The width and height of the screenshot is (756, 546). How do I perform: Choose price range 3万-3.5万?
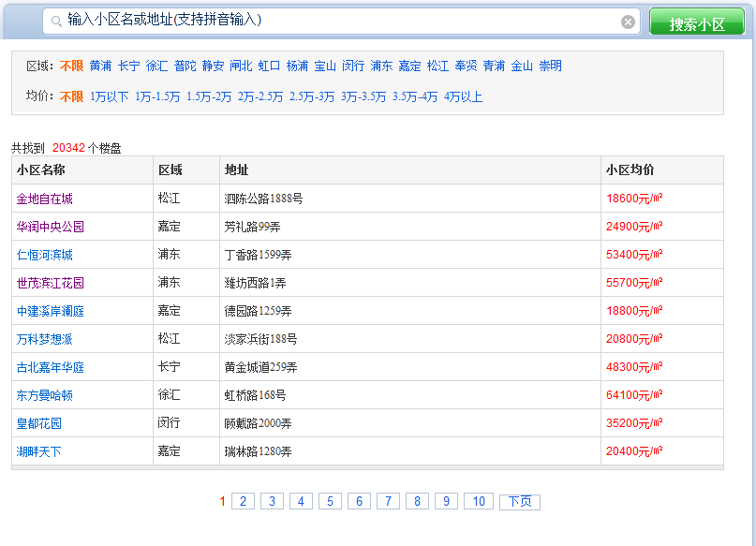pyautogui.click(x=363, y=96)
